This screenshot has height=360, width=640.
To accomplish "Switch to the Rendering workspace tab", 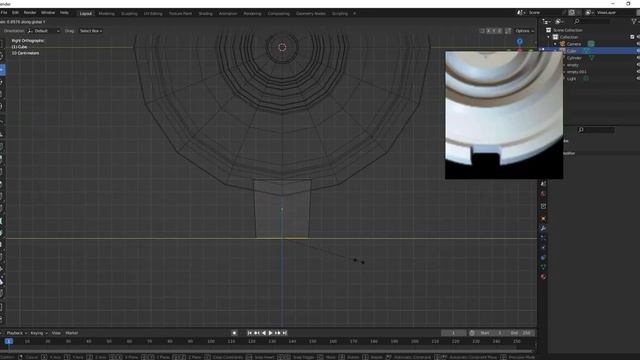I will [252, 13].
